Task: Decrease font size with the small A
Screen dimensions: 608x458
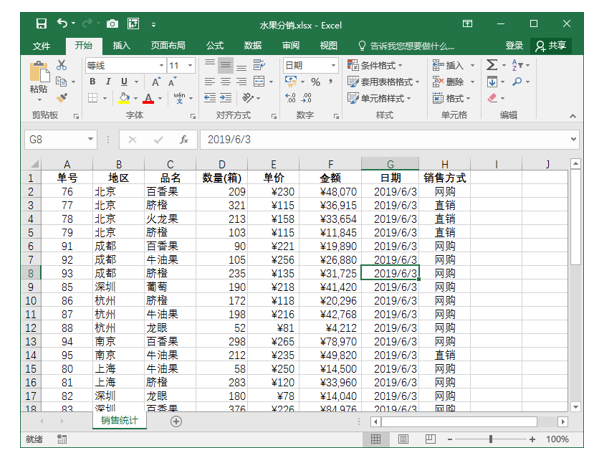Action: point(172,82)
